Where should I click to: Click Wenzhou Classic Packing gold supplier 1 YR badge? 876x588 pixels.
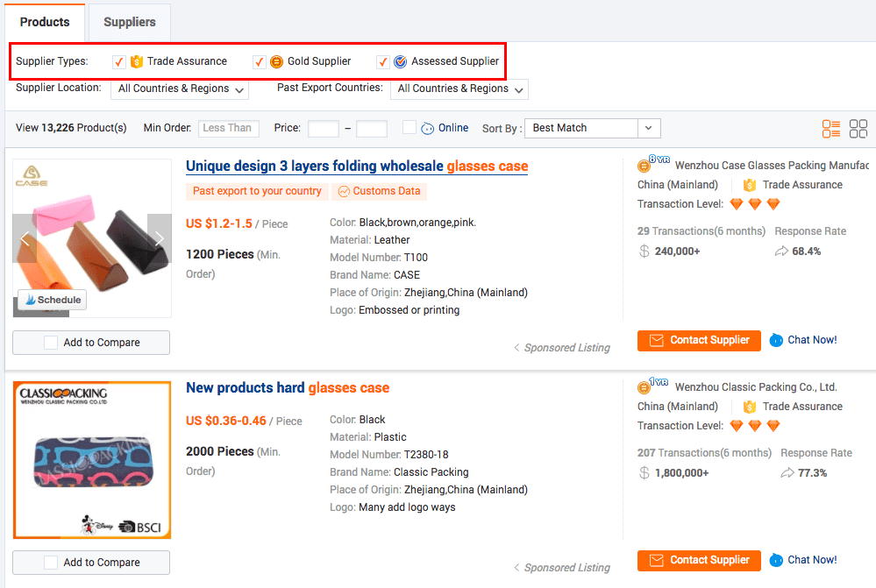653,386
